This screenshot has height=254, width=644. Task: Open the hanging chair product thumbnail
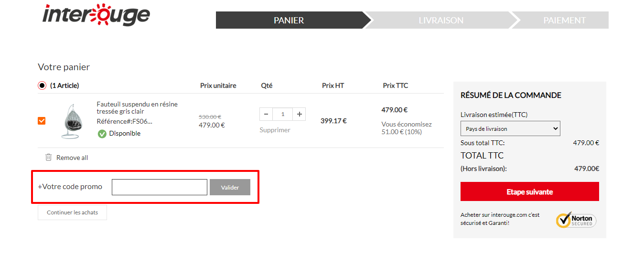click(72, 121)
